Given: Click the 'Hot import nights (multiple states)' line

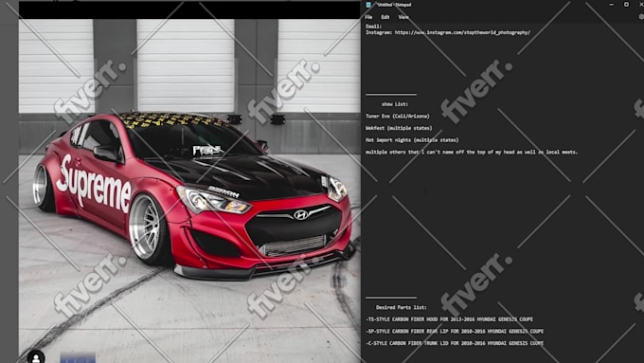Looking at the screenshot, I should tap(412, 140).
